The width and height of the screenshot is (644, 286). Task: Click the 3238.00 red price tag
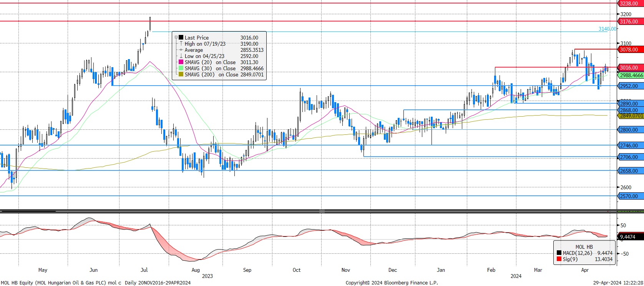[x=630, y=3]
